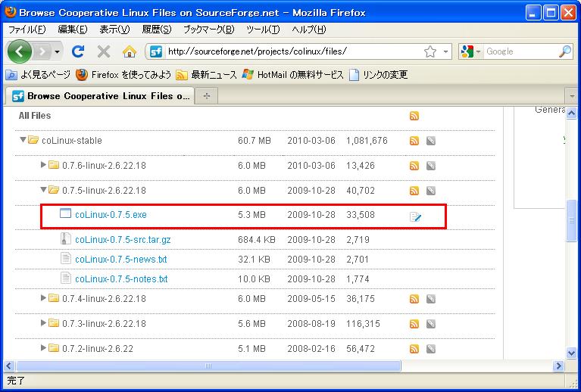Click the リンクの変更 bookmark

click(x=378, y=75)
